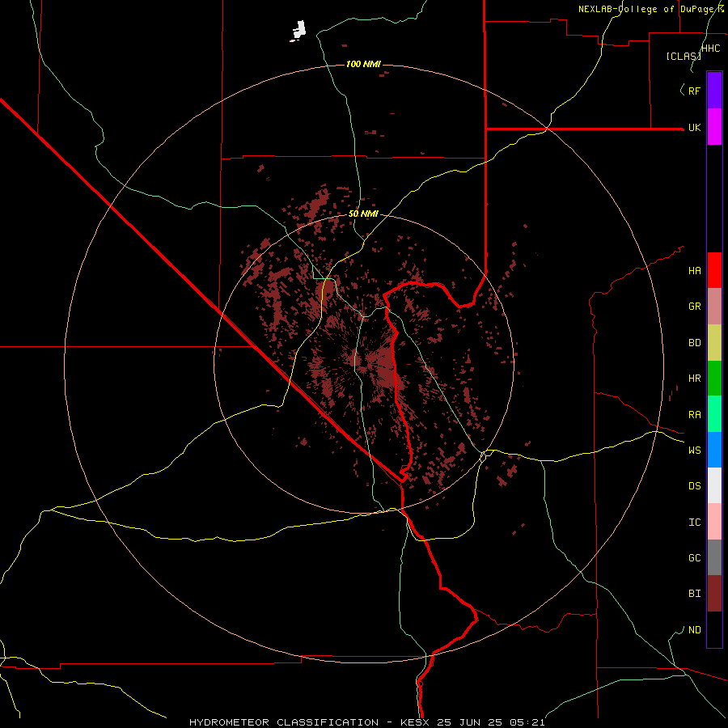The height and width of the screenshot is (728, 728).
Task: Click the green HR legend swatch
Action: click(x=714, y=379)
